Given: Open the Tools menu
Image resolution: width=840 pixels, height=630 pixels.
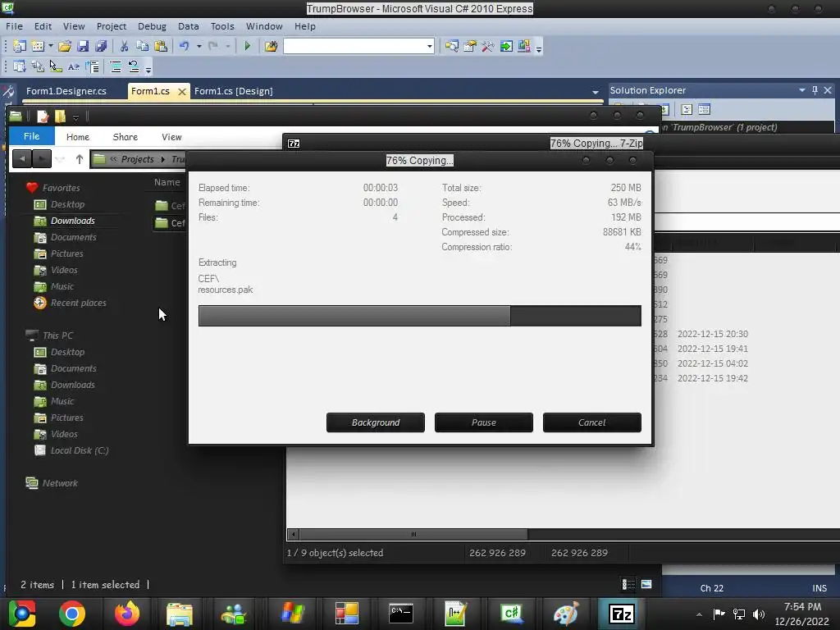Looking at the screenshot, I should point(222,26).
